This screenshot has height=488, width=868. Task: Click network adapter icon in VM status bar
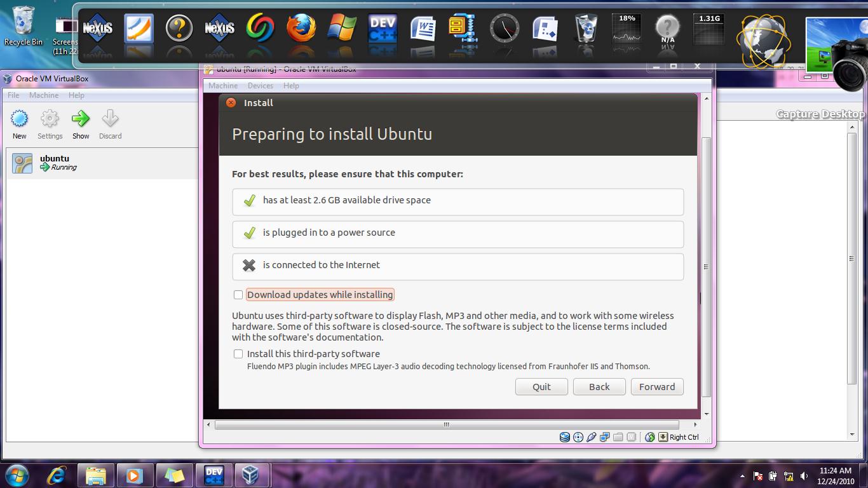click(x=604, y=437)
